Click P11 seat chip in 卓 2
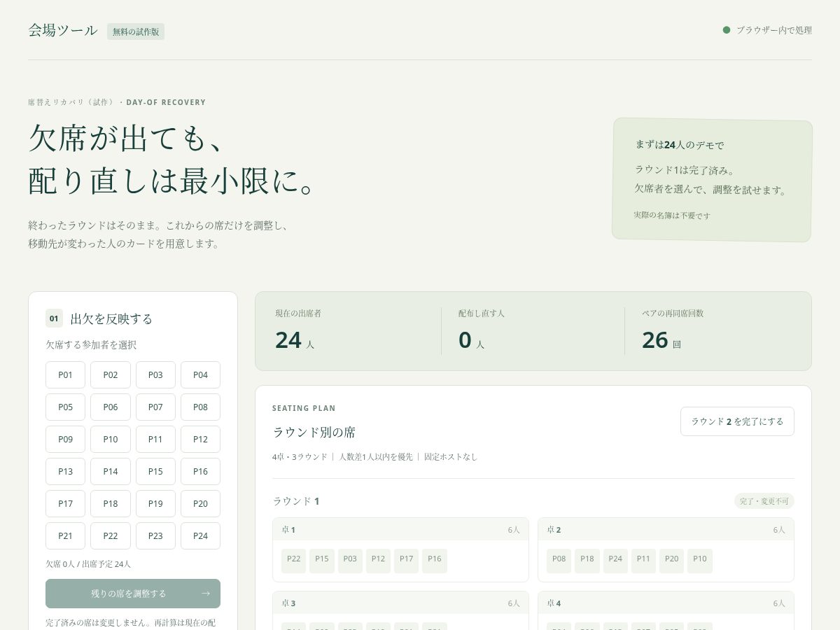Viewport: 840px width, 630px height. pos(643,561)
